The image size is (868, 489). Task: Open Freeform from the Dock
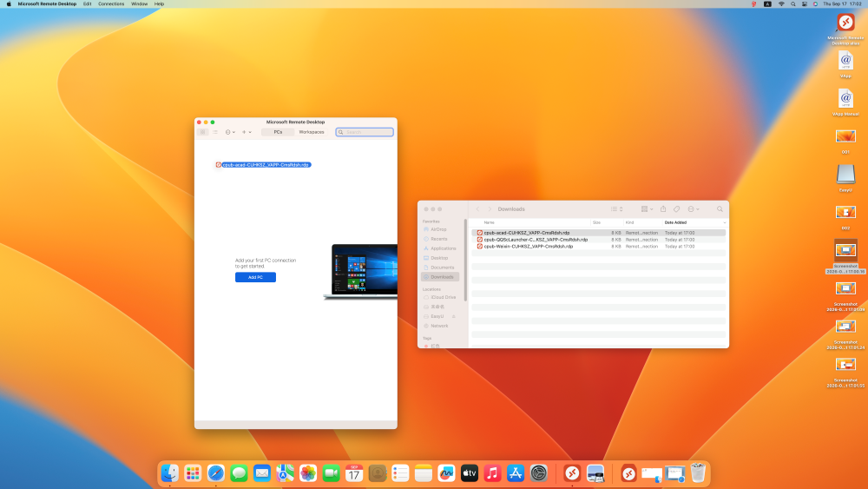point(446,473)
